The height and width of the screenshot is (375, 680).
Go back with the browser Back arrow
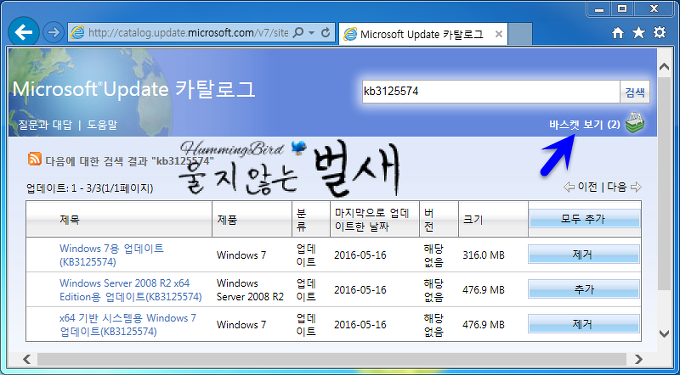(x=23, y=33)
